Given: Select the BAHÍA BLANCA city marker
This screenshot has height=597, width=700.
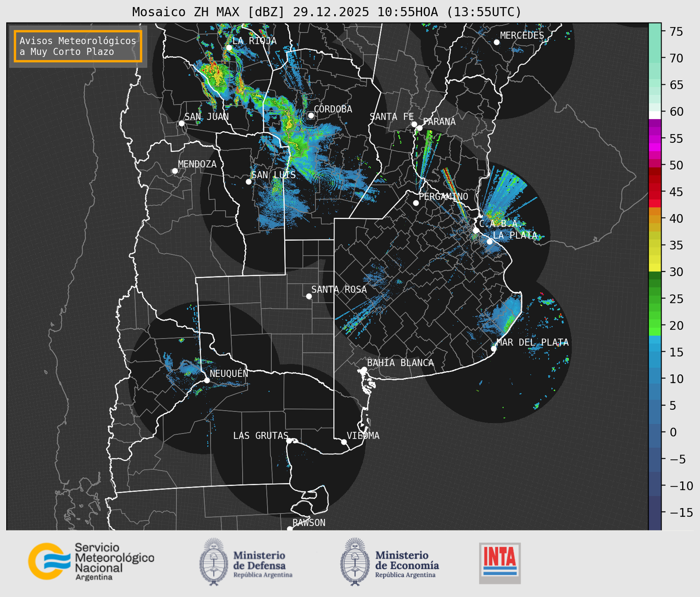Looking at the screenshot, I should [364, 369].
